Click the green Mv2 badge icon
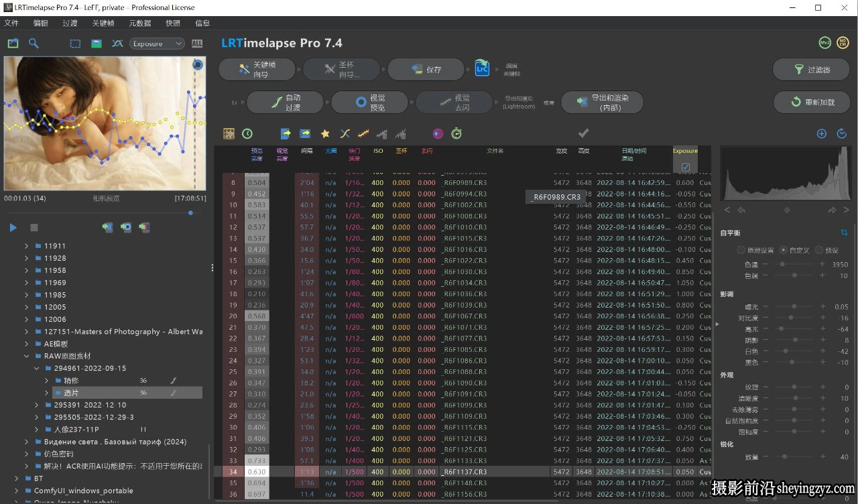 pyautogui.click(x=825, y=43)
